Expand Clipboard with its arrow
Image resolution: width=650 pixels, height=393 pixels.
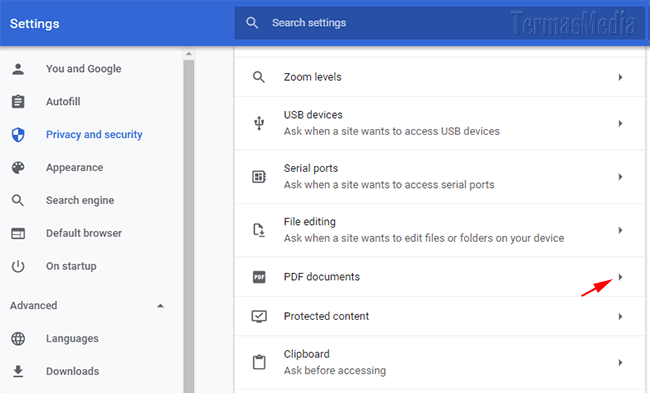click(620, 362)
